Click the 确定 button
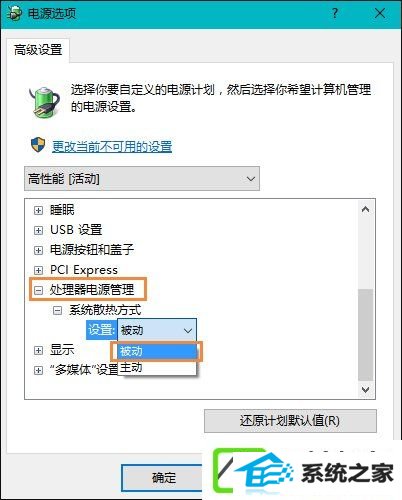The width and height of the screenshot is (402, 500). [163, 478]
